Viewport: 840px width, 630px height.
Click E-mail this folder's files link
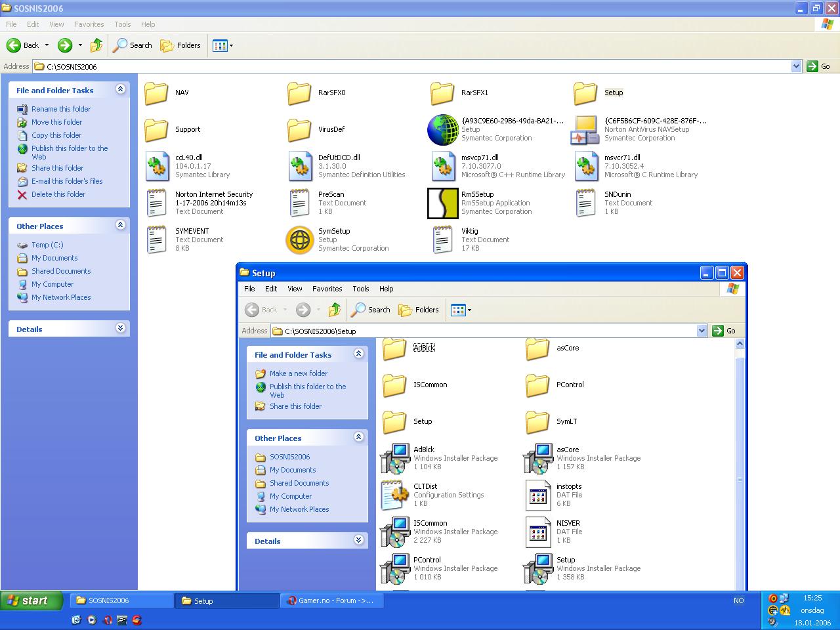[67, 181]
